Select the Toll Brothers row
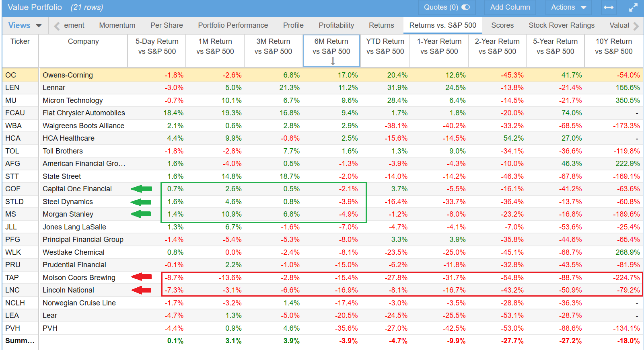This screenshot has width=644, height=350. (323, 151)
